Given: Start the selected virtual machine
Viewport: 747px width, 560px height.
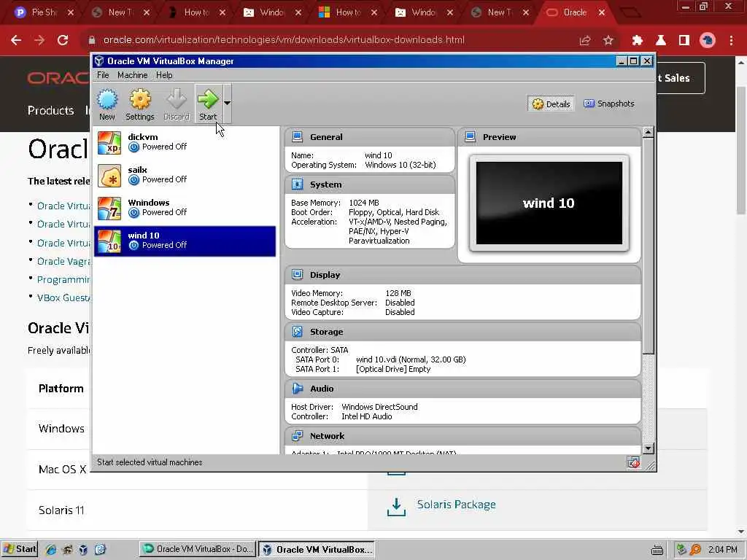Looking at the screenshot, I should click(x=208, y=104).
